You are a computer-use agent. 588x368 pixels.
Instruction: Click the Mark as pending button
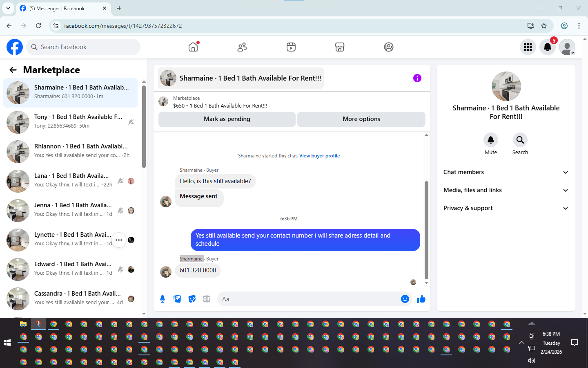click(227, 119)
